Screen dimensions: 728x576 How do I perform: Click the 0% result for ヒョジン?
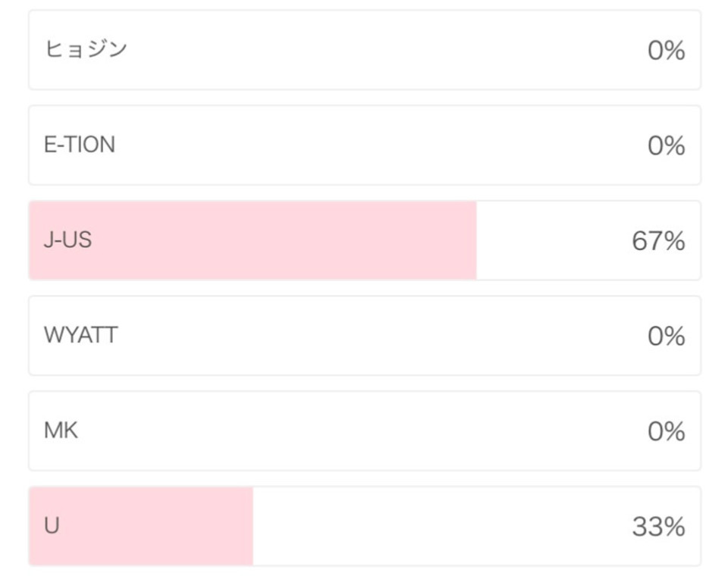pos(667,50)
